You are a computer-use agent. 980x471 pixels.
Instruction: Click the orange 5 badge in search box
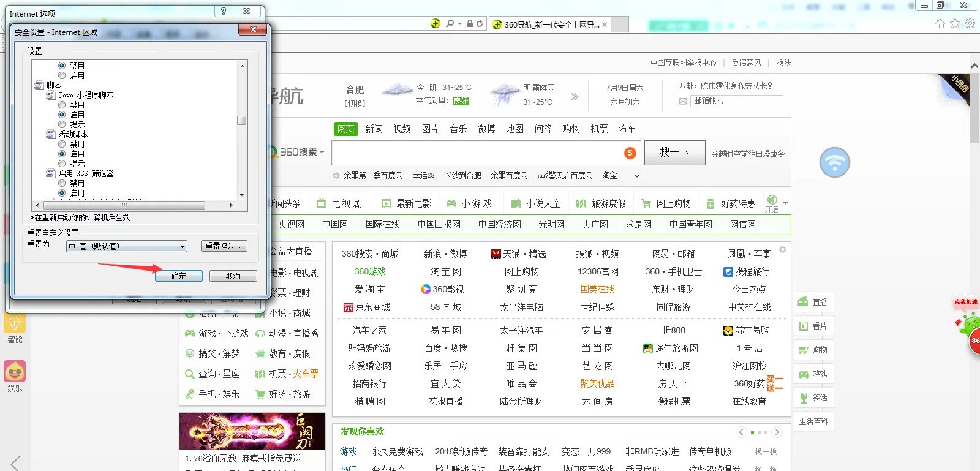[x=630, y=153]
